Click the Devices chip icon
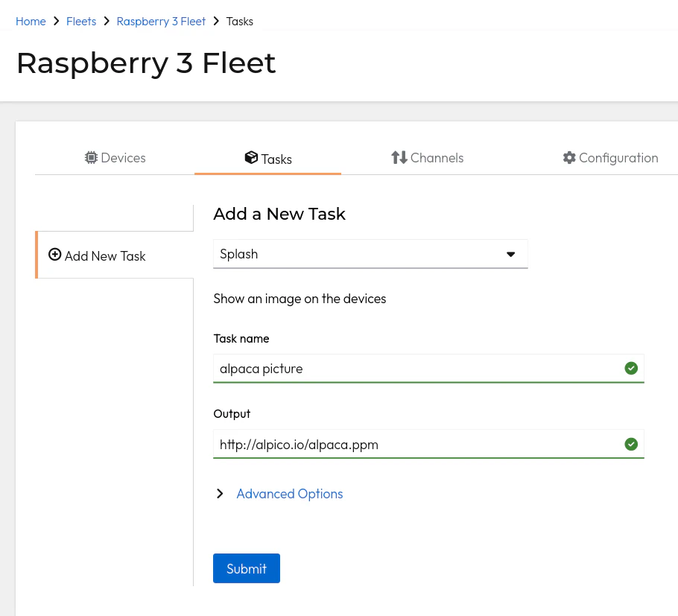678x616 pixels. pyautogui.click(x=91, y=158)
